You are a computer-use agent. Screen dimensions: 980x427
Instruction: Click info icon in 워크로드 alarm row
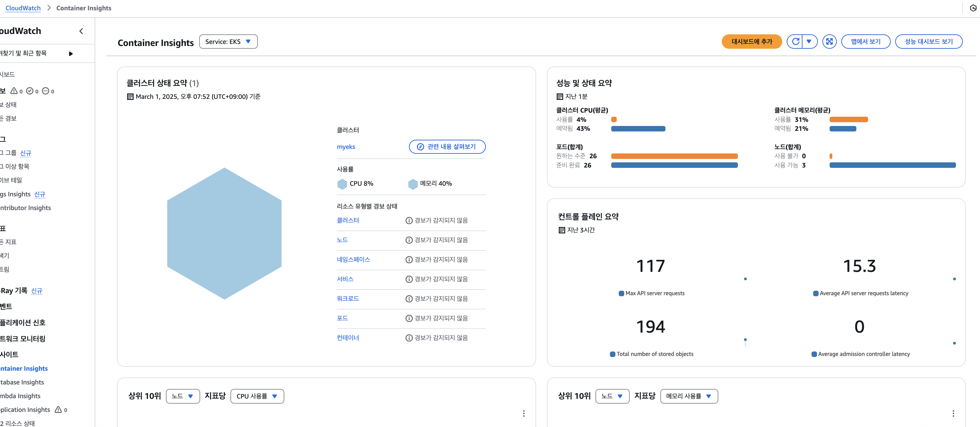pos(409,299)
